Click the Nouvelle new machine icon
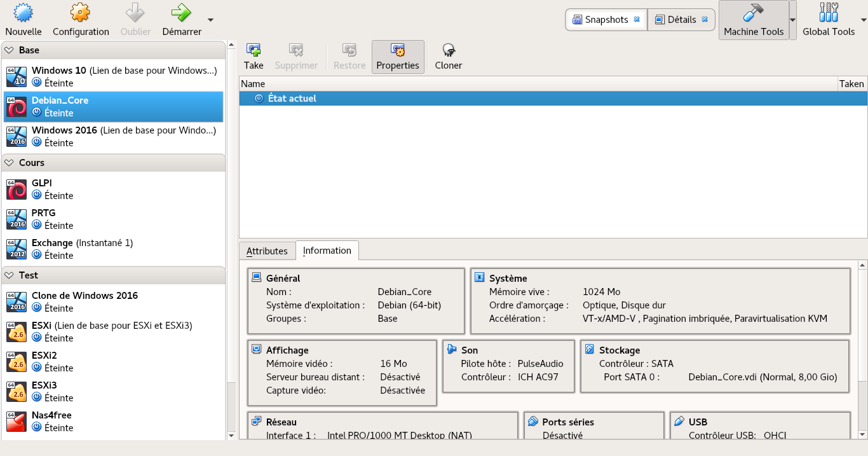This screenshot has width=868, height=456. pyautogui.click(x=24, y=13)
